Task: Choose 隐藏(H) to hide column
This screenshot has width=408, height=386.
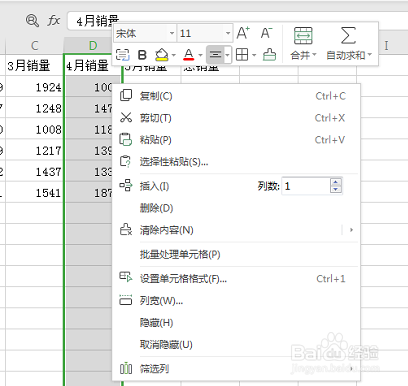Action: pos(236,323)
